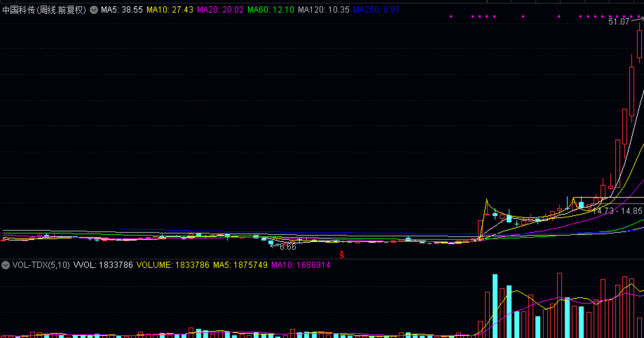Click the volume MA5: 1875749 label
The width and height of the screenshot is (644, 338).
point(240,265)
